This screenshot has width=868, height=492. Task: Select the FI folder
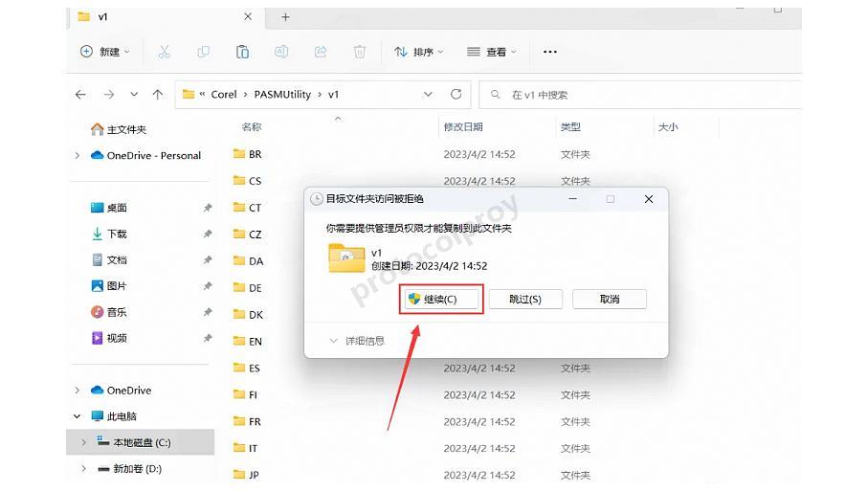coord(245,395)
